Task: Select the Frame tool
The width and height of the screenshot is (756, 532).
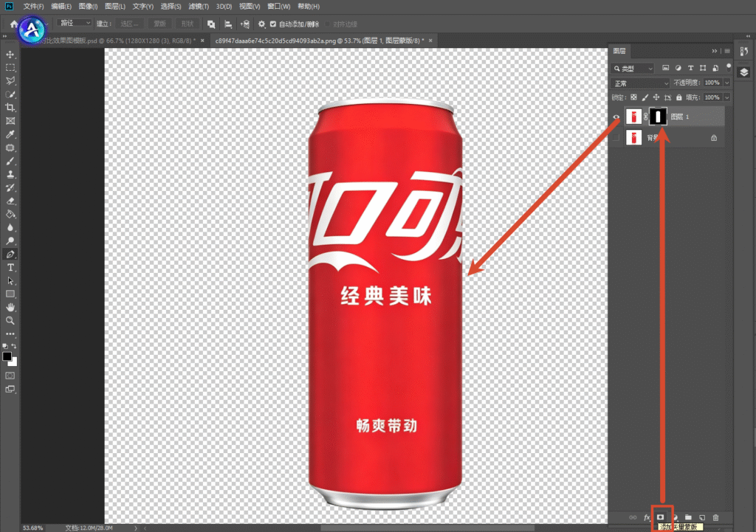Action: [10, 121]
